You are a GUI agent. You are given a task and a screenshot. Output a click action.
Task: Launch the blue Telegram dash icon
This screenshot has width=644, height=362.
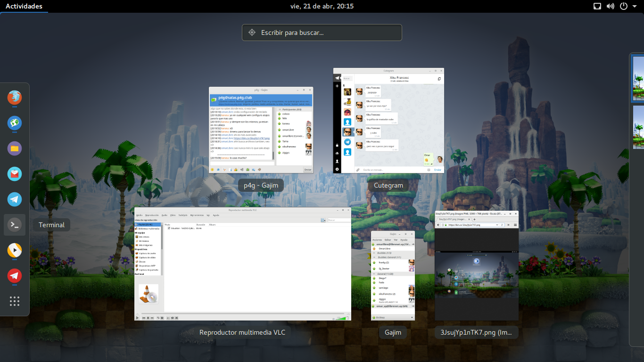pos(15,199)
